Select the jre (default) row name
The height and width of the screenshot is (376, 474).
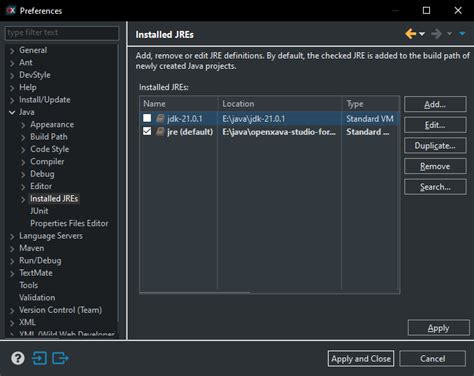190,132
